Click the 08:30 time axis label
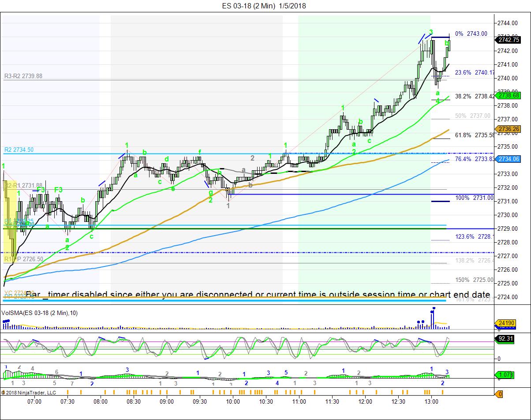Image resolution: width=531 pixels, height=420 pixels. coord(134,401)
